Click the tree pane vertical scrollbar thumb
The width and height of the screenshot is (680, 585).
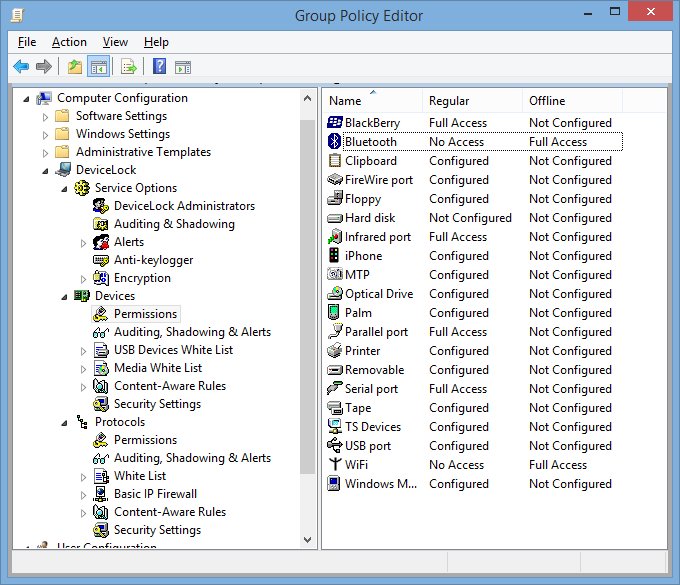[x=307, y=297]
